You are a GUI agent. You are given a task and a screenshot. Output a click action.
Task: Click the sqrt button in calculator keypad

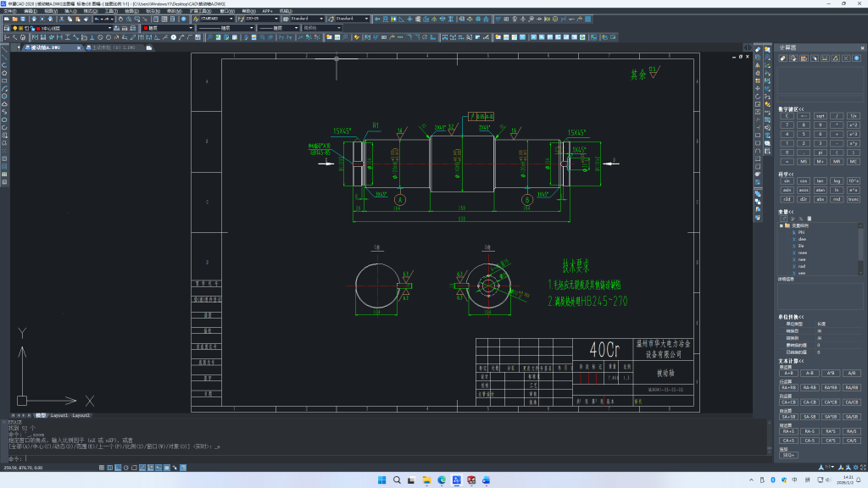(820, 116)
